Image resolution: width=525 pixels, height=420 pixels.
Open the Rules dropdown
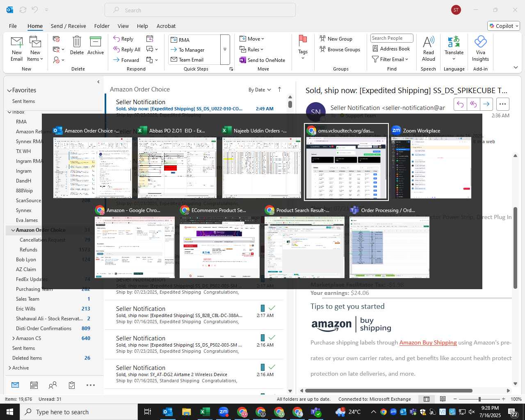[x=251, y=49]
